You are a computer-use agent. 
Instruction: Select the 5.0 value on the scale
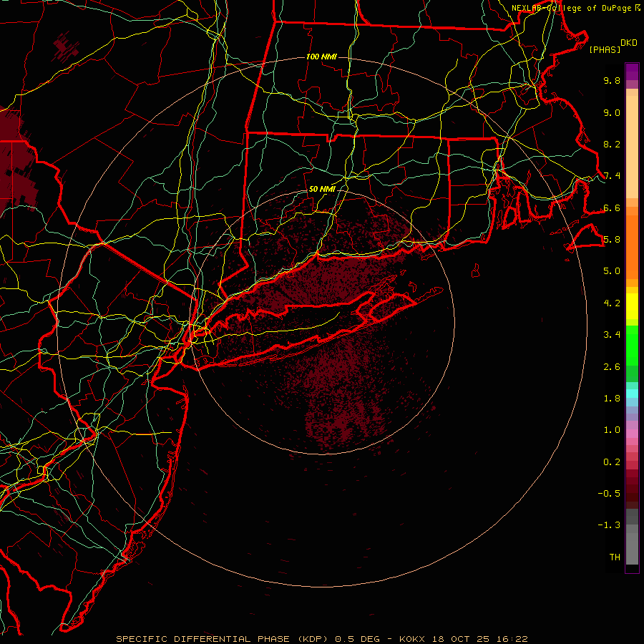[x=612, y=271]
